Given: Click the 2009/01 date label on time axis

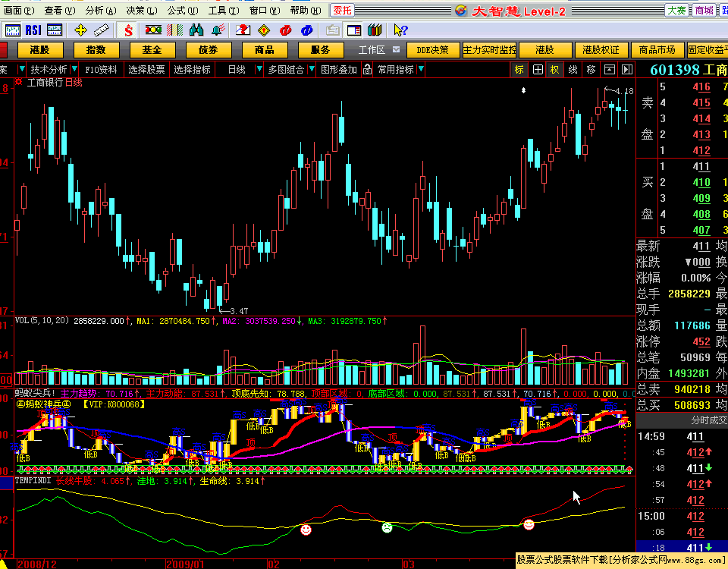Looking at the screenshot, I should click(x=185, y=564).
